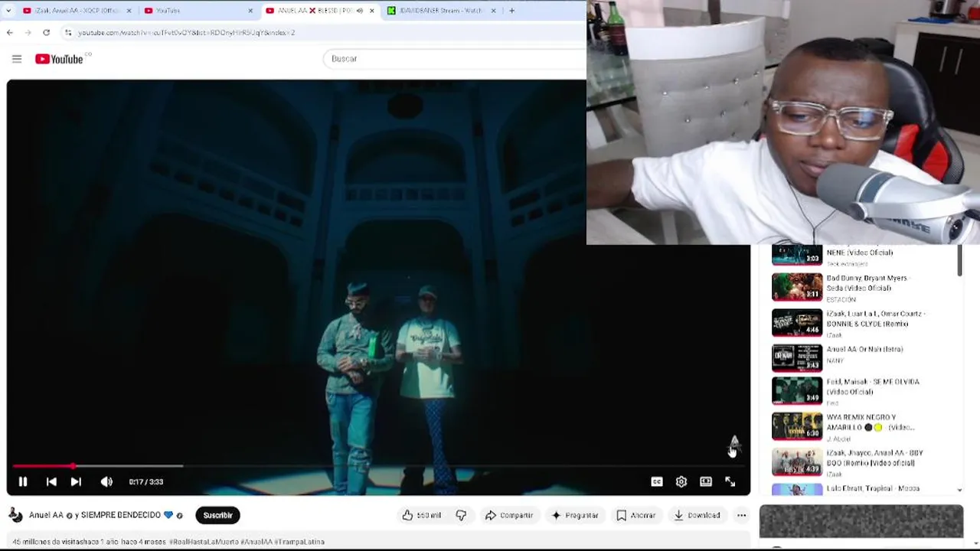Open Anuel AA Or Nah thumbnail
This screenshot has width=980, height=551.
tap(797, 358)
